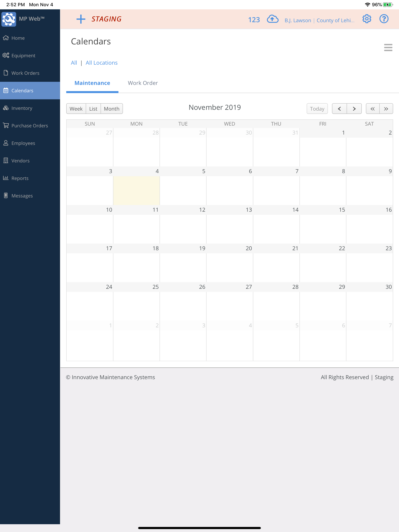Click date number 12

pyautogui.click(x=202, y=210)
